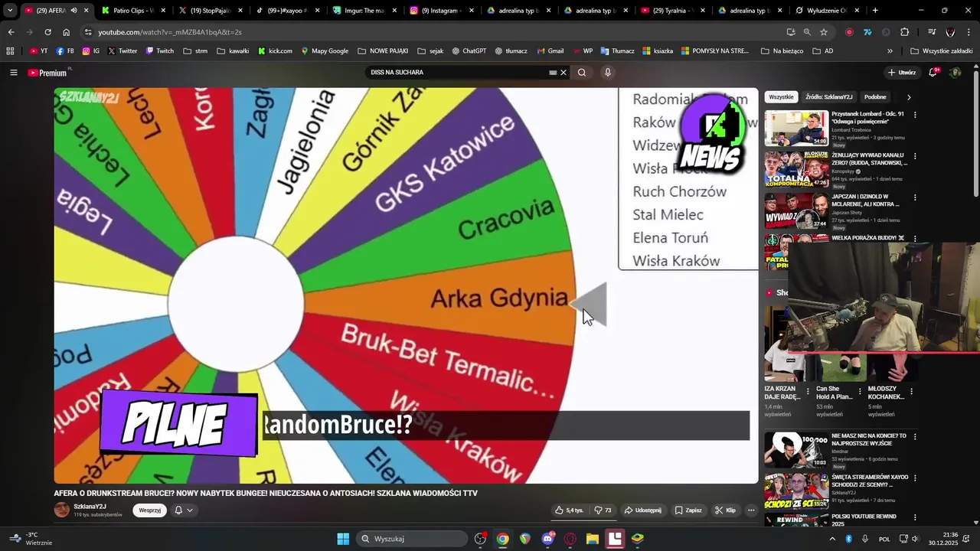Viewport: 980px width, 551px height.
Task: Bookmark this page star icon
Action: [824, 32]
